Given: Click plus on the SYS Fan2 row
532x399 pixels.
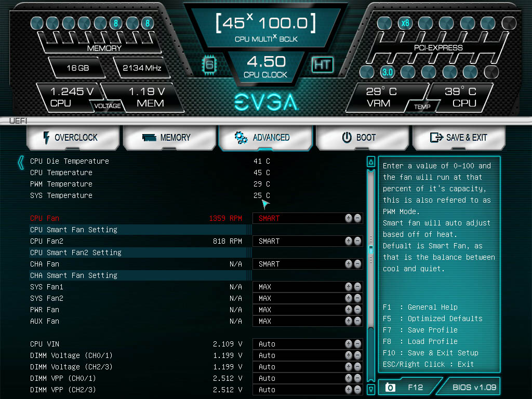Looking at the screenshot, I should tap(349, 298).
